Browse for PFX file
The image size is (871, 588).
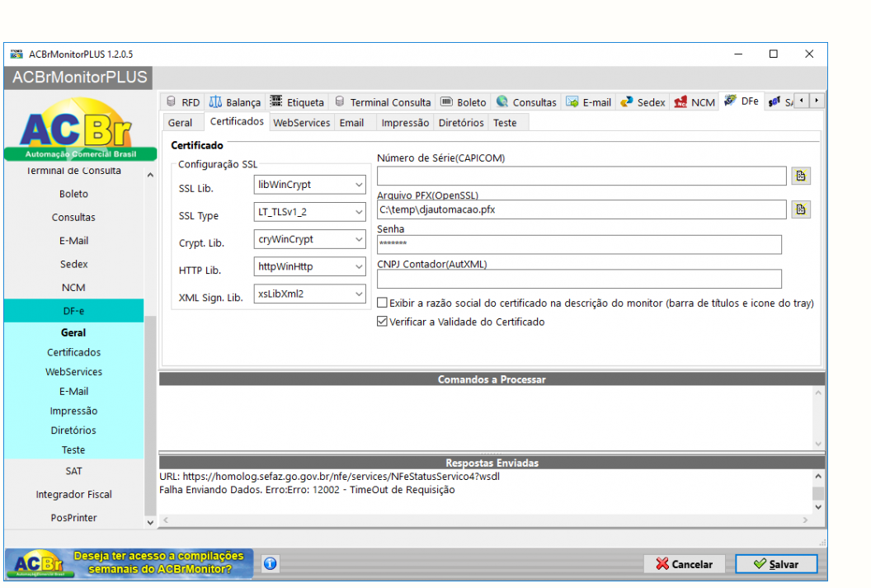pos(800,209)
